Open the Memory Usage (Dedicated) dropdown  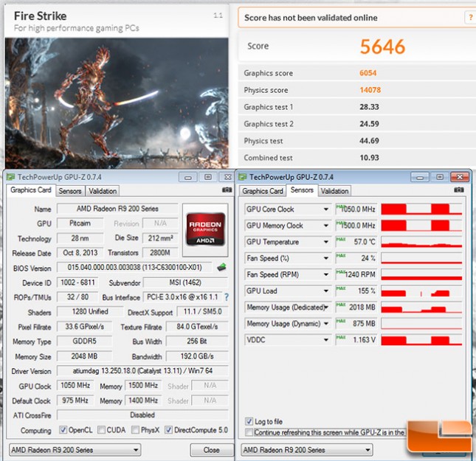coord(325,307)
